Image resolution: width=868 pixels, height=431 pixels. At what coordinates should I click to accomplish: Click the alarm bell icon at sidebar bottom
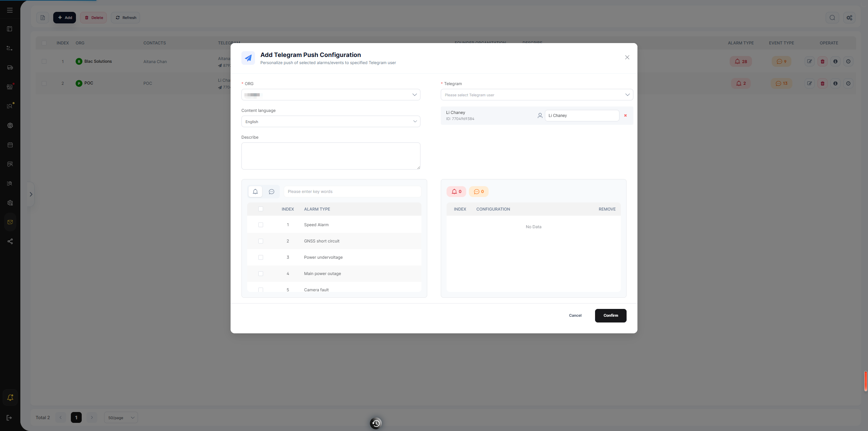10,397
